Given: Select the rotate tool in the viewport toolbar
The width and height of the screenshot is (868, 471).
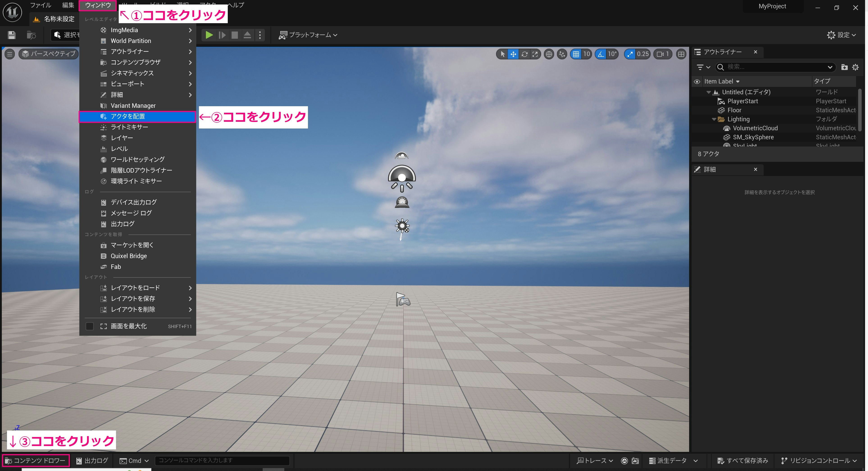Looking at the screenshot, I should (x=525, y=54).
